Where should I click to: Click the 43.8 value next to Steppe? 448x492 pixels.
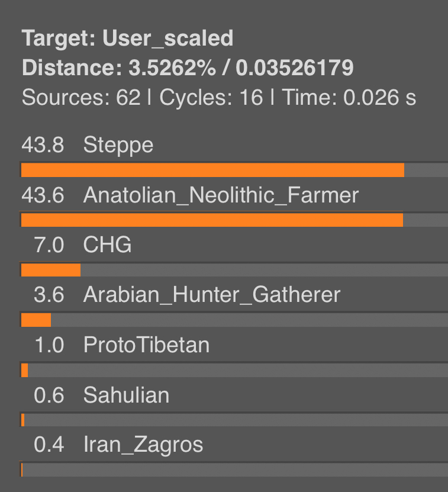43,145
